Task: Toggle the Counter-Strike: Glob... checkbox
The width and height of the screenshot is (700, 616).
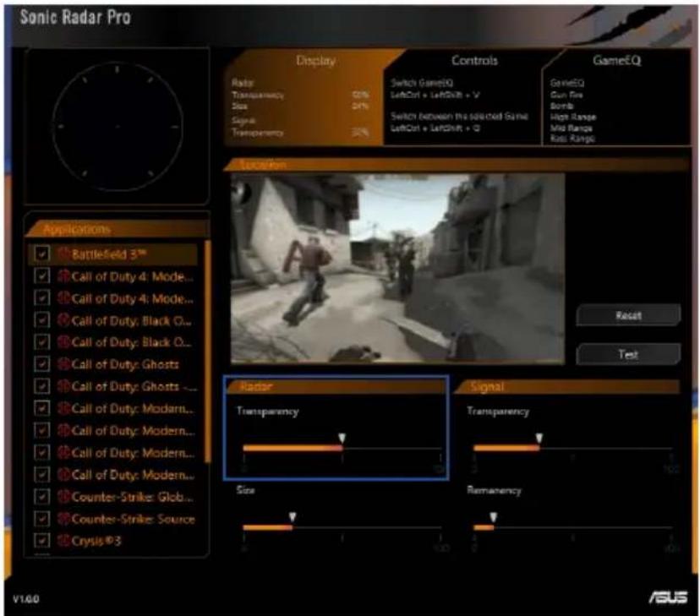Action: (x=42, y=497)
